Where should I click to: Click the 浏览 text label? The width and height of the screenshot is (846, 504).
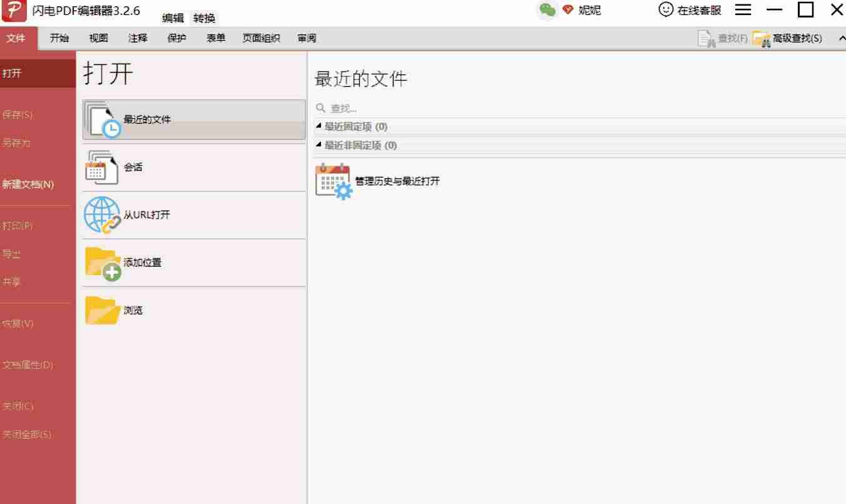133,310
